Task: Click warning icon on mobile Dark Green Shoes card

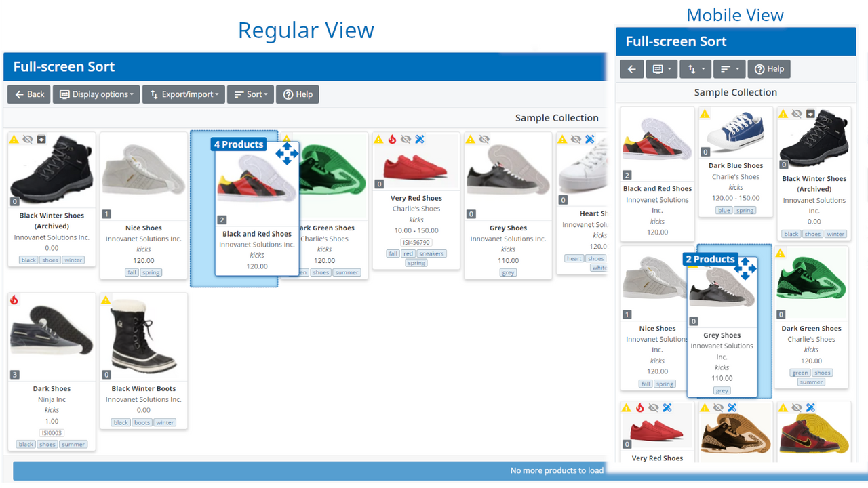Action: (x=780, y=253)
